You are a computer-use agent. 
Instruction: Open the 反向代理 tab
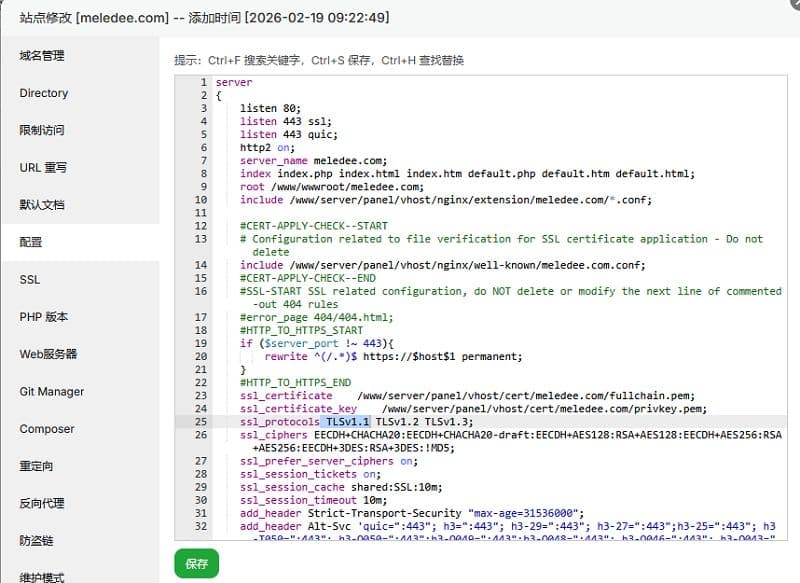pos(42,503)
